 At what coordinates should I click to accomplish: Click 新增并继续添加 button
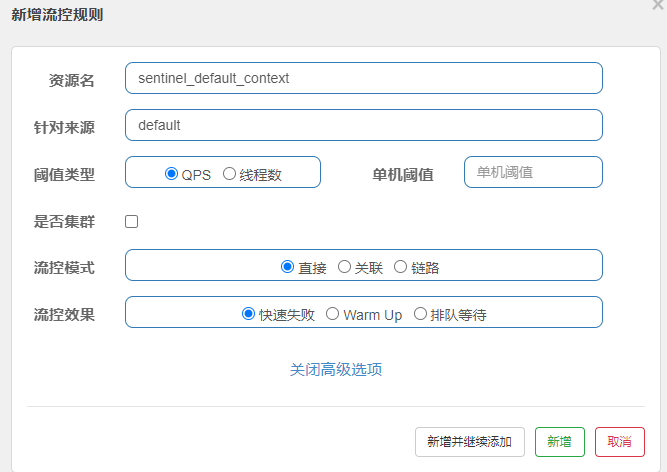click(x=470, y=442)
